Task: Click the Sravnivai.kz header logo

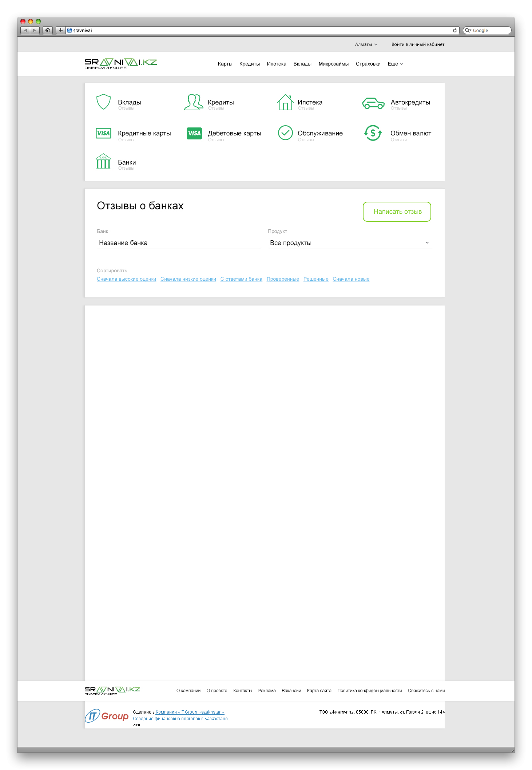Action: (x=121, y=64)
